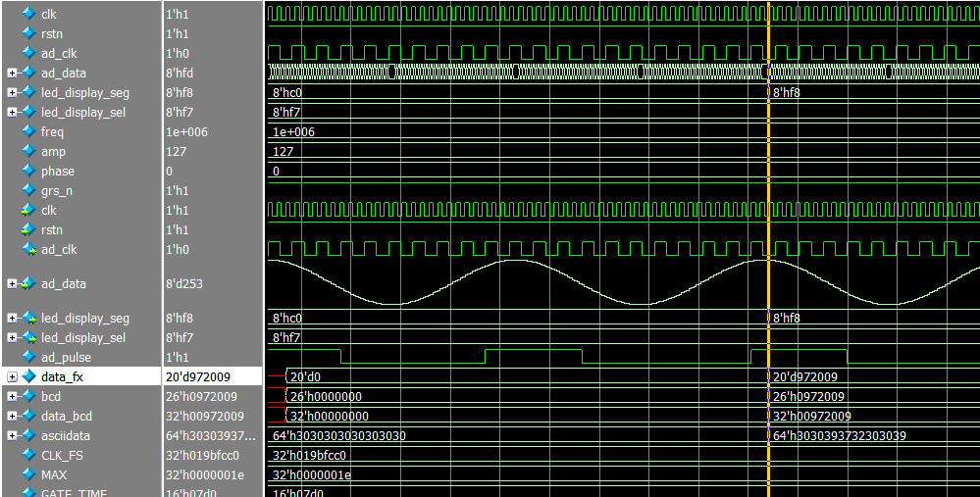Expand the bcd bus signal
This screenshot has width=980, height=497.
12,396
